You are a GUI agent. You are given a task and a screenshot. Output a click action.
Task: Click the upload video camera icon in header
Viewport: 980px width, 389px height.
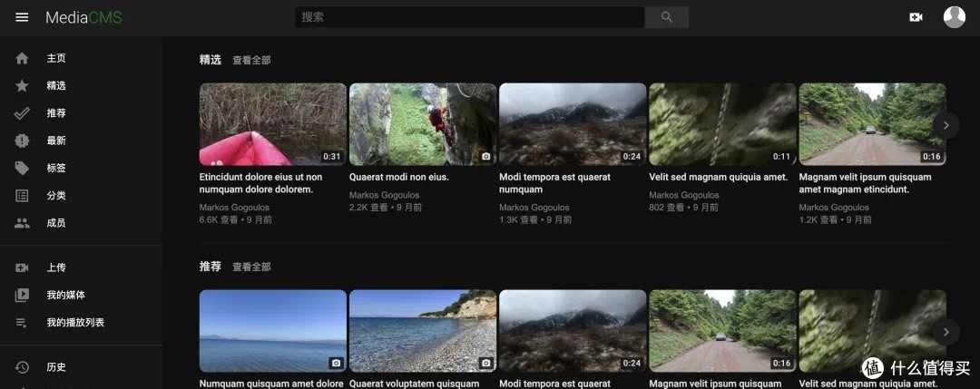click(916, 17)
